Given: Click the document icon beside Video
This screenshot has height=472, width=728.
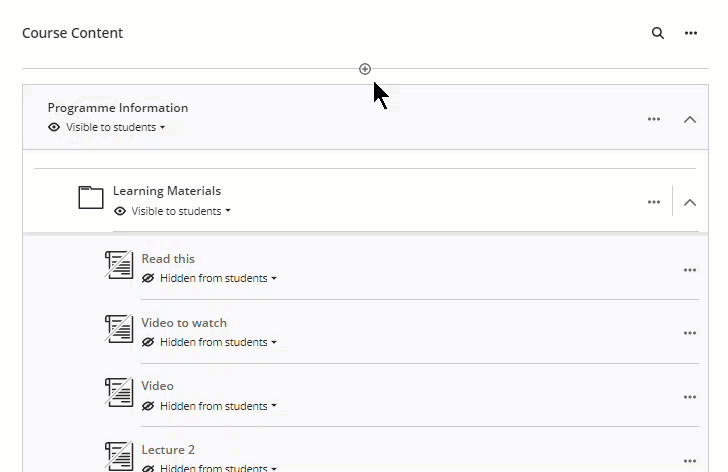Looking at the screenshot, I should [x=119, y=392].
